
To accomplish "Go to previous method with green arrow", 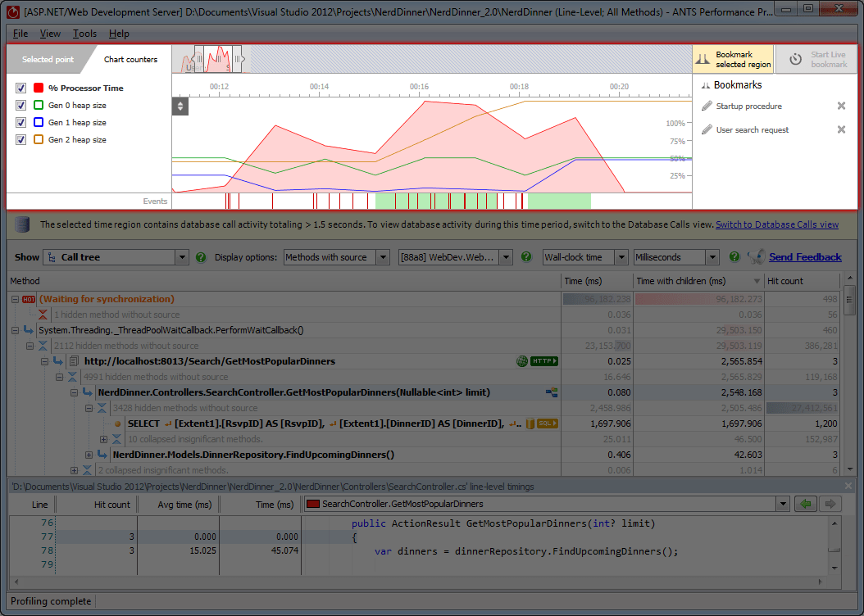I will [806, 504].
